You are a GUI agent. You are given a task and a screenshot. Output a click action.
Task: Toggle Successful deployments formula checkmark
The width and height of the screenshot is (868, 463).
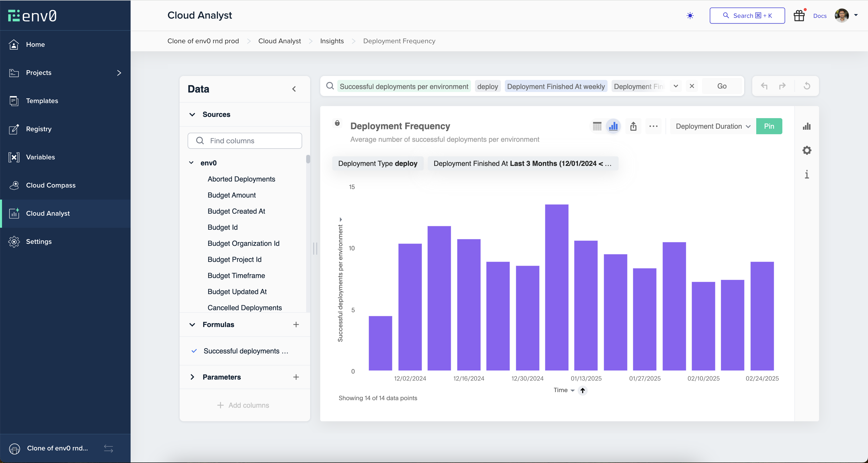pos(194,351)
